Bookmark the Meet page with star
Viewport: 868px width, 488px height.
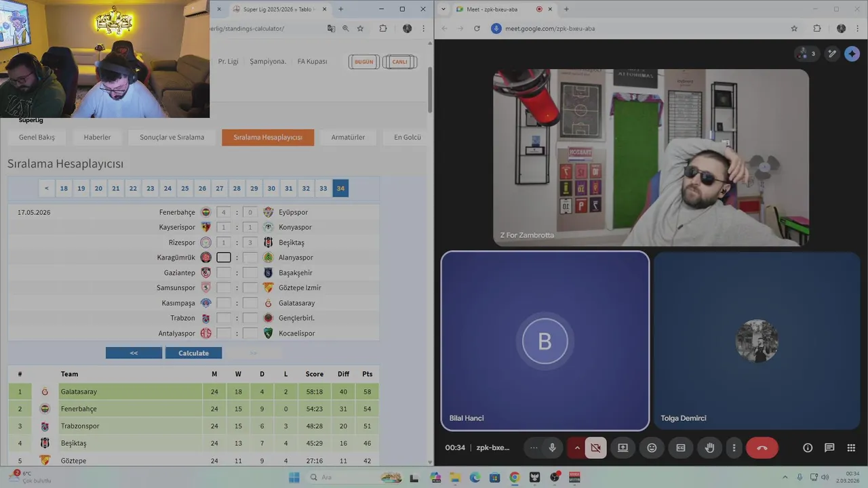[794, 28]
